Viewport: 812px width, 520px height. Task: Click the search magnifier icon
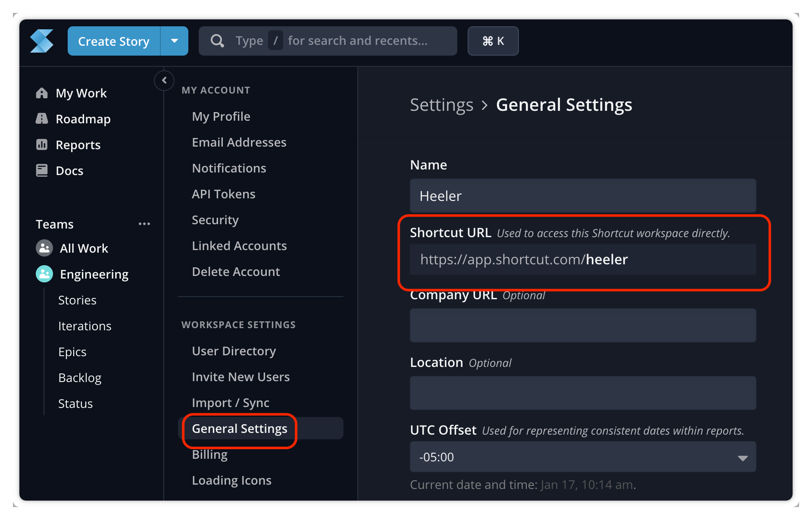click(217, 41)
